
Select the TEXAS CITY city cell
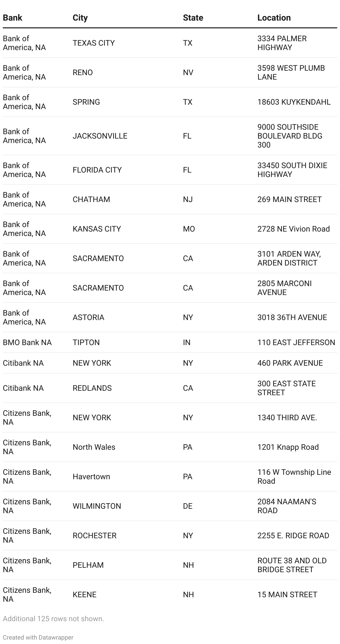pyautogui.click(x=94, y=43)
